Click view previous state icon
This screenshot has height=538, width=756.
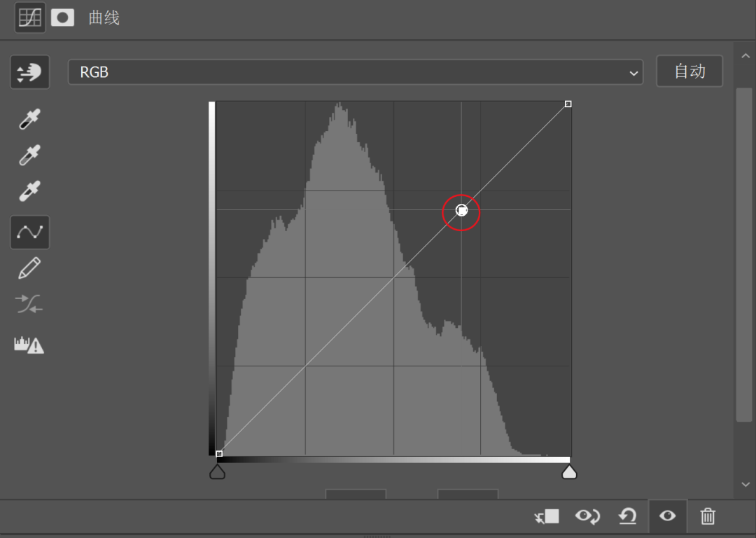click(x=587, y=517)
